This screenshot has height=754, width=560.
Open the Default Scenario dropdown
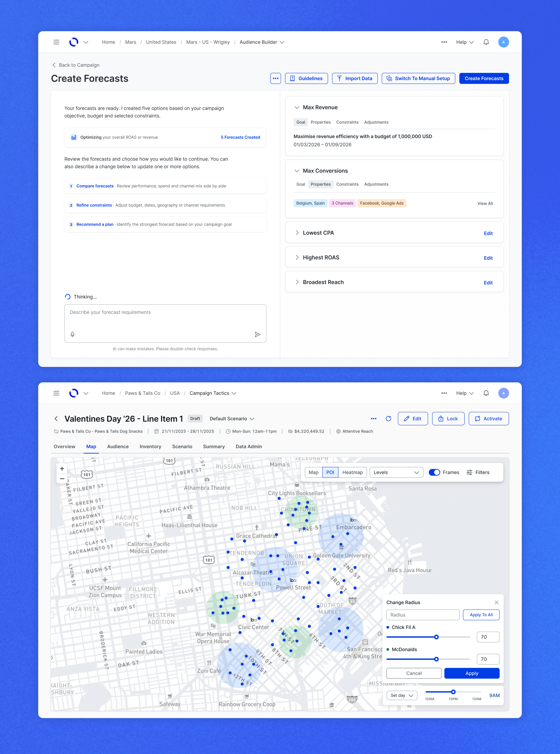(x=232, y=419)
